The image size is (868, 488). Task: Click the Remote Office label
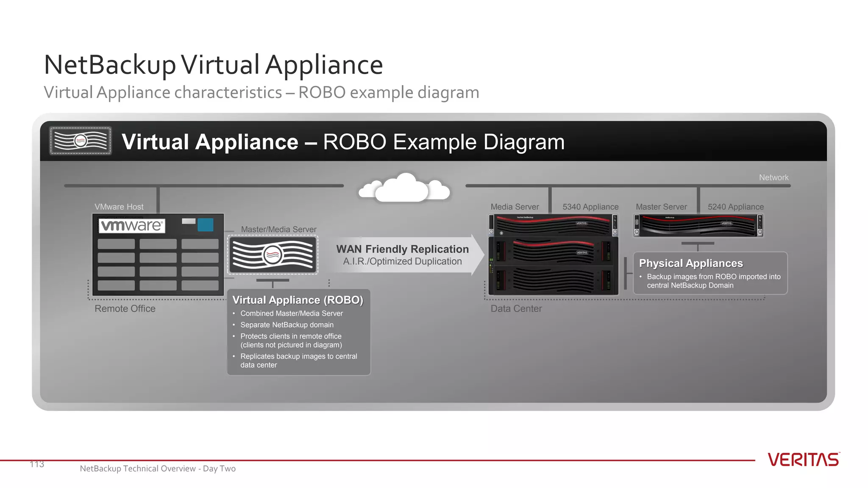pyautogui.click(x=125, y=308)
